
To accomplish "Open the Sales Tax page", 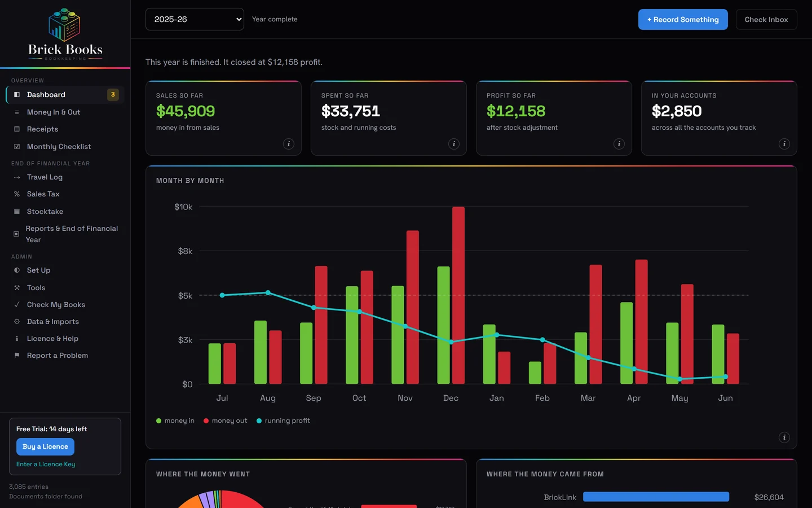I will pyautogui.click(x=65, y=194).
